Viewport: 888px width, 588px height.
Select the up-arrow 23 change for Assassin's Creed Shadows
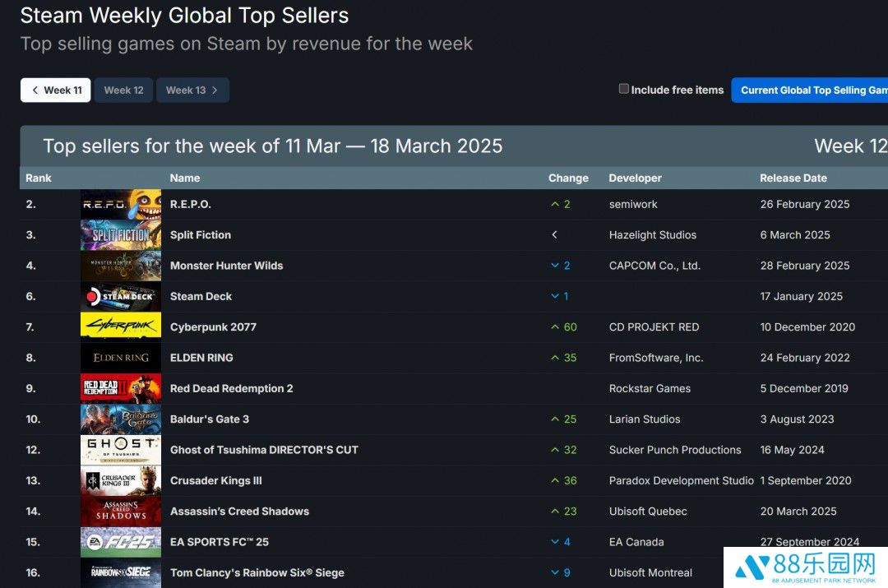tap(563, 511)
